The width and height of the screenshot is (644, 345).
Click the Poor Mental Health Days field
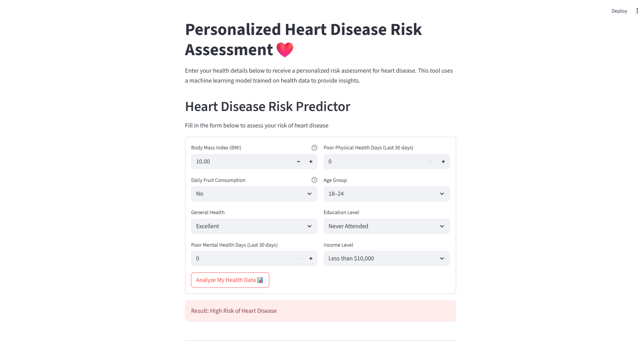242,259
